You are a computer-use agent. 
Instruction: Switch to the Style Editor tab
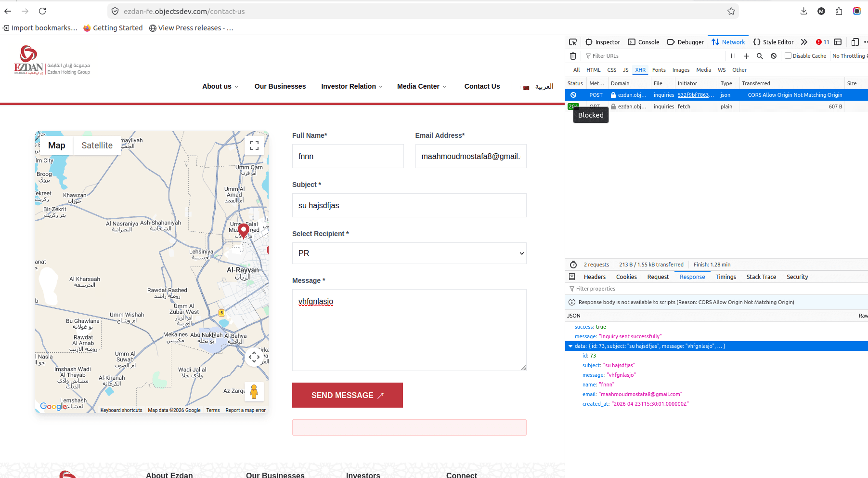tap(773, 42)
